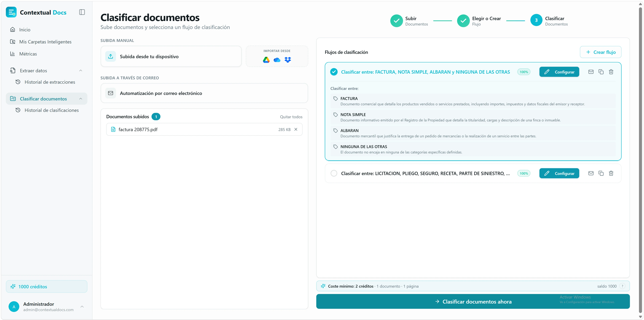Click the 100% badge on FACTURA flow
Image resolution: width=644 pixels, height=320 pixels.
(x=524, y=72)
